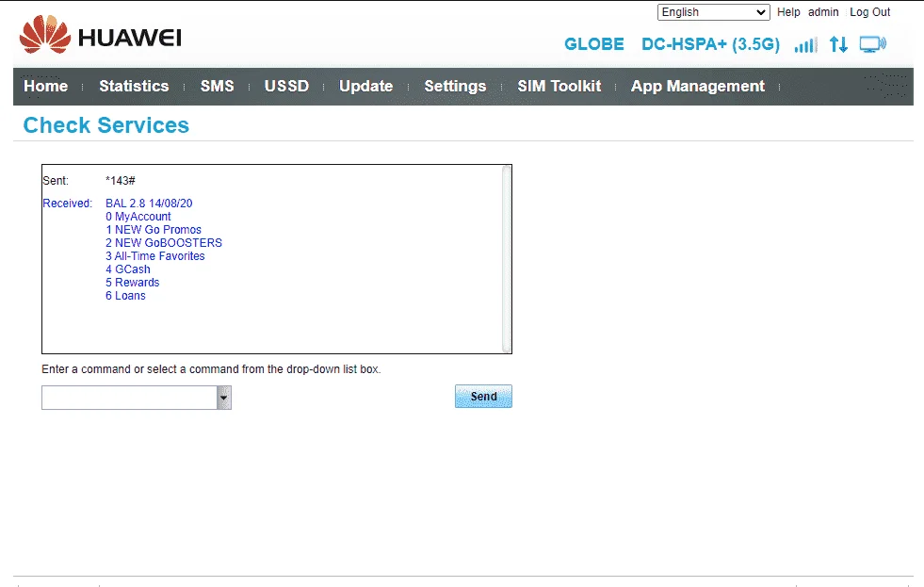Click the Check Services heading
924x587 pixels.
(106, 125)
